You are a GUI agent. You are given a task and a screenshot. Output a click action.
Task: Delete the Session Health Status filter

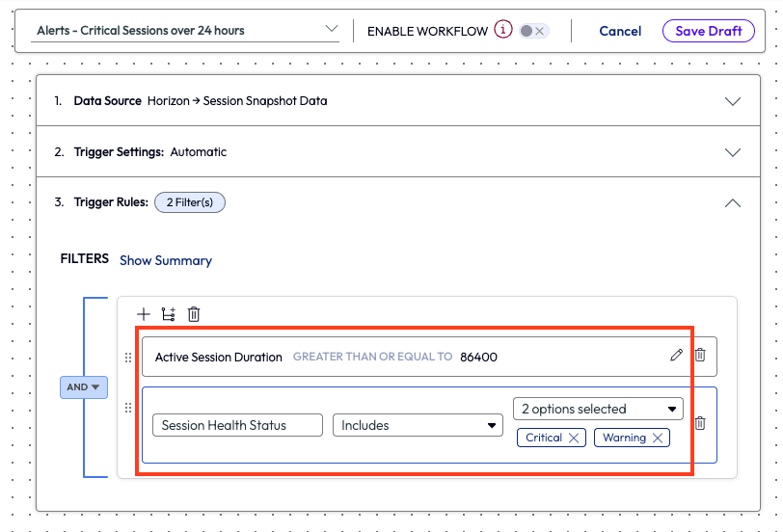700,423
